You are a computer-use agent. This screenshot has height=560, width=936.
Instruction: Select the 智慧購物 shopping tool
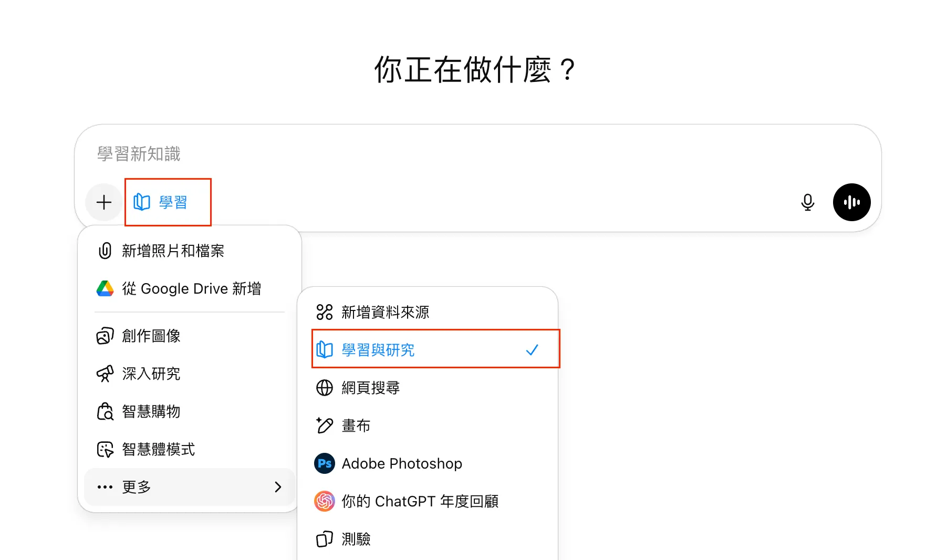[151, 411]
